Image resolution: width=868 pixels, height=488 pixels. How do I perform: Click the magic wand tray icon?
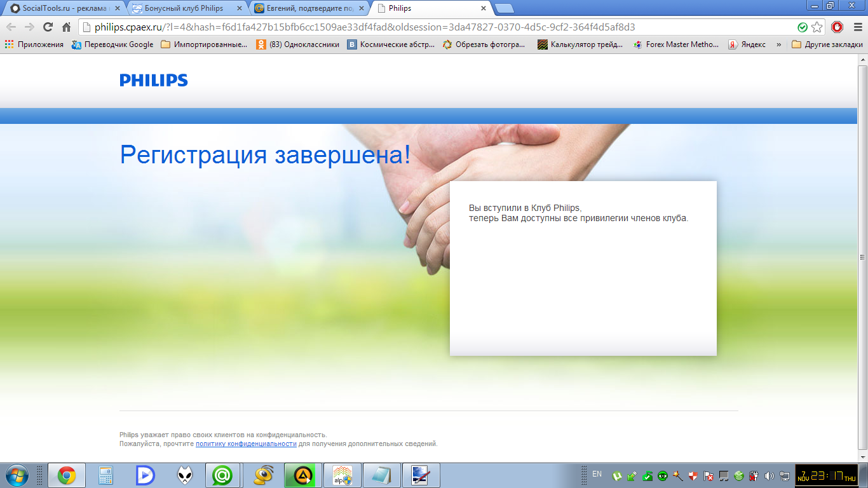tap(678, 475)
